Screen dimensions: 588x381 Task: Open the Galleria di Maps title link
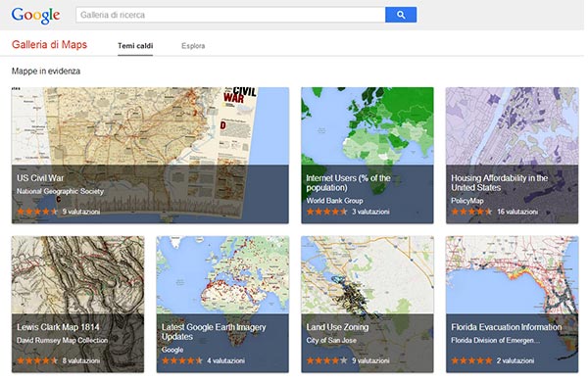pos(50,45)
